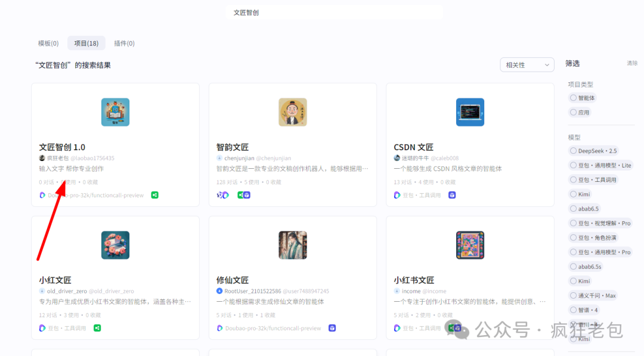Filter by DeepSeek • 2.5 model

click(x=593, y=151)
